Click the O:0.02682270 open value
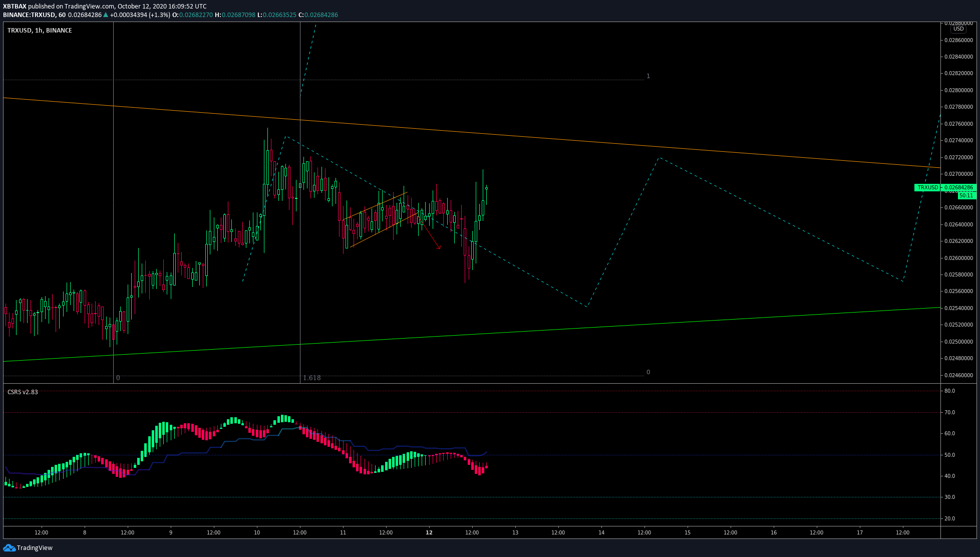Image resolution: width=980 pixels, height=557 pixels. [x=192, y=15]
